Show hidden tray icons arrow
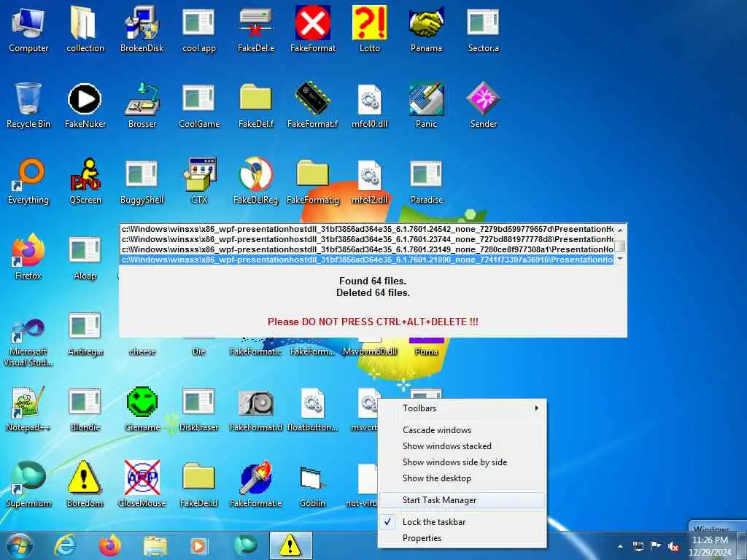Screen dimensions: 747x560 (x=620, y=546)
